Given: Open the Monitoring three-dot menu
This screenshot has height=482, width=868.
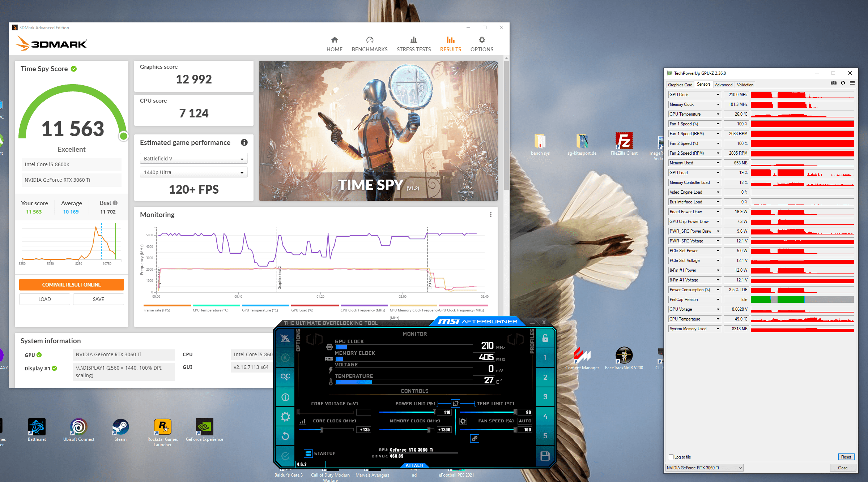Looking at the screenshot, I should [x=490, y=215].
